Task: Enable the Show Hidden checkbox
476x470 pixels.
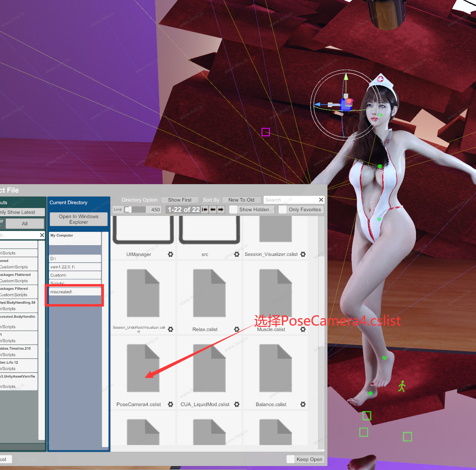Action: 234,209
